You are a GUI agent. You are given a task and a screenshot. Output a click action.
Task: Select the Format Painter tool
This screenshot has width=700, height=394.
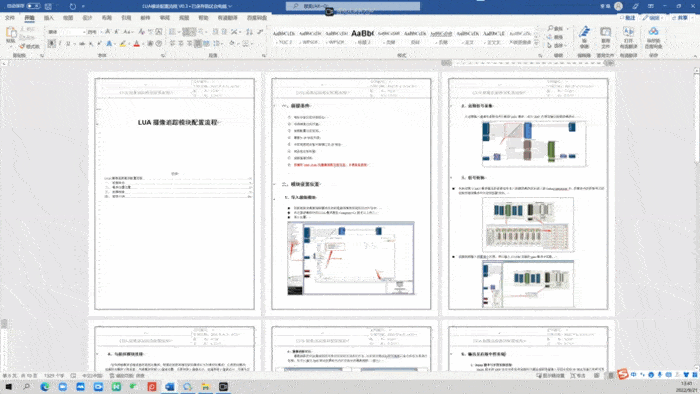point(29,46)
